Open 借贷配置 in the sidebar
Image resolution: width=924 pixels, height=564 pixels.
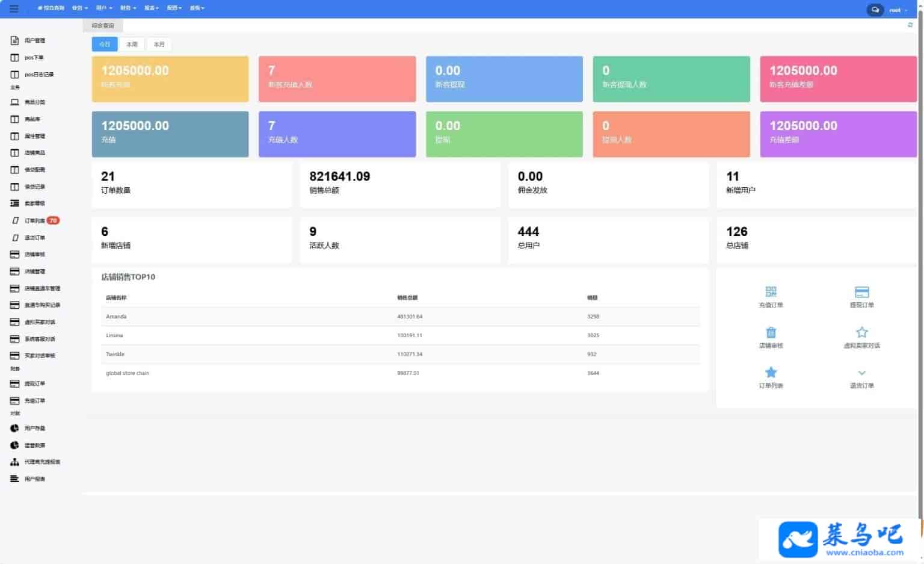(x=35, y=170)
